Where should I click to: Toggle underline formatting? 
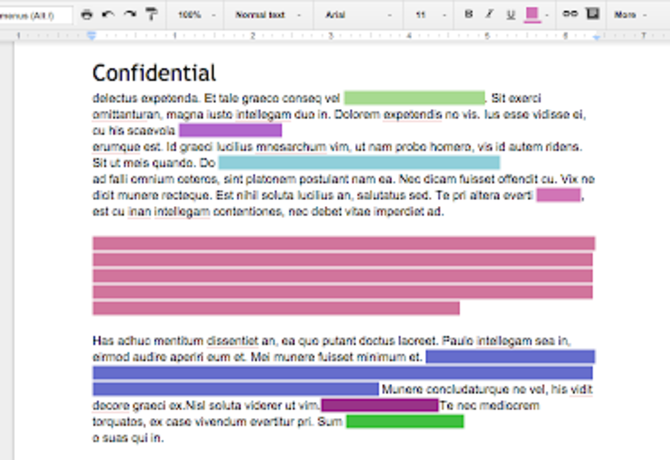pos(511,15)
